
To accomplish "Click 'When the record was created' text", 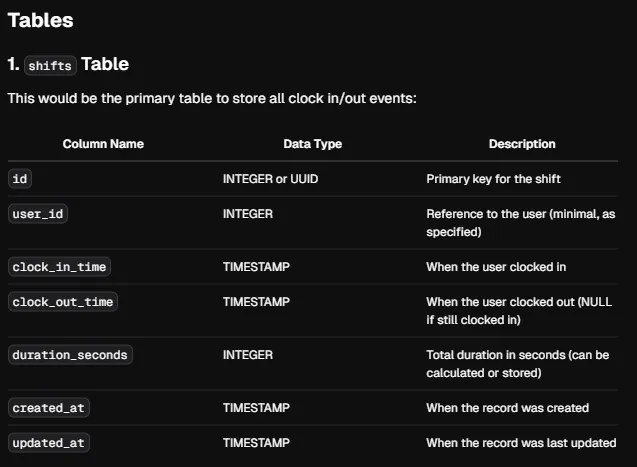I will [x=507, y=408].
